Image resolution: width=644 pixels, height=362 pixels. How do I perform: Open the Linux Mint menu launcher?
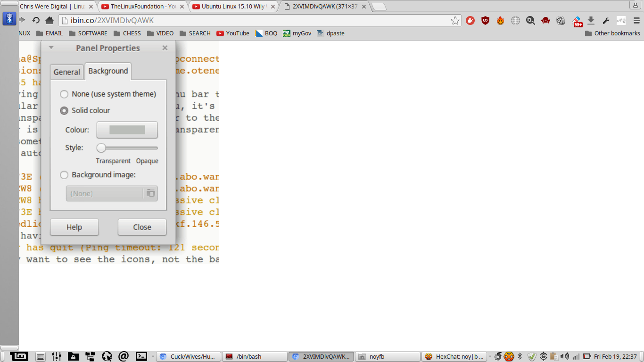click(x=20, y=356)
